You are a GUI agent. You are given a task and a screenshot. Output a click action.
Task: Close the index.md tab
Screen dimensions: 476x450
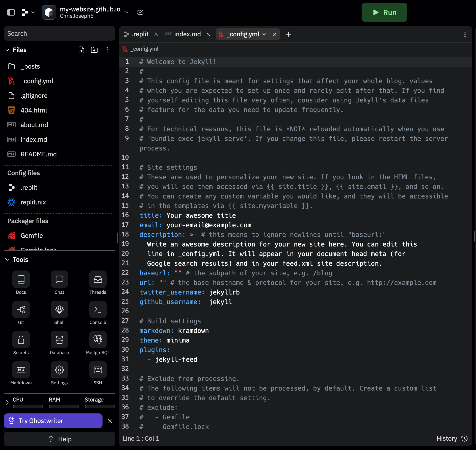click(208, 34)
